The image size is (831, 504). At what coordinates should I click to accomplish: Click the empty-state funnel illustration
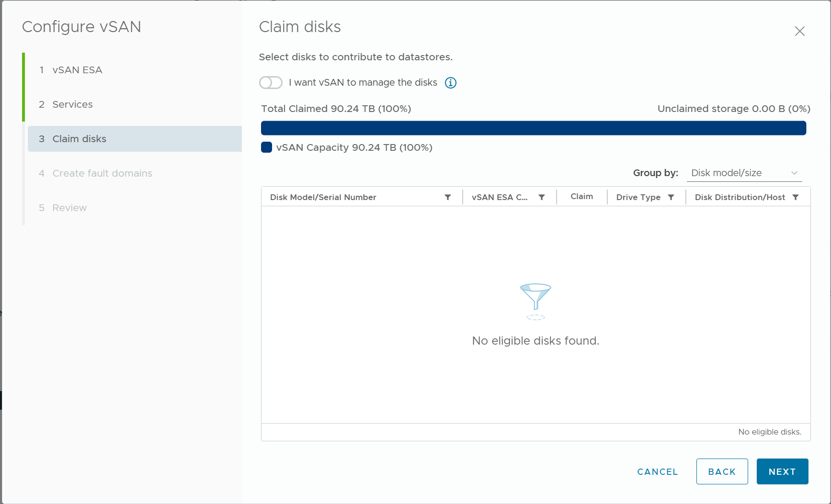(535, 302)
